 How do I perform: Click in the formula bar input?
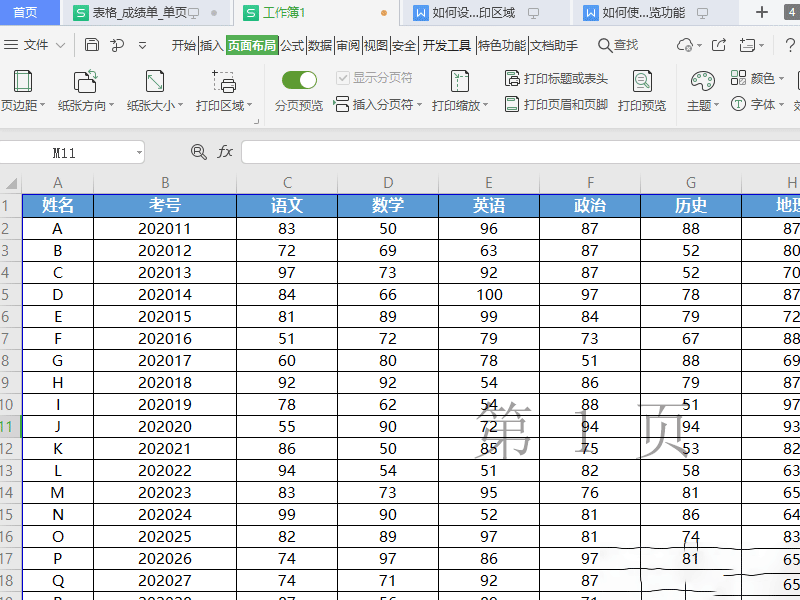[520, 152]
